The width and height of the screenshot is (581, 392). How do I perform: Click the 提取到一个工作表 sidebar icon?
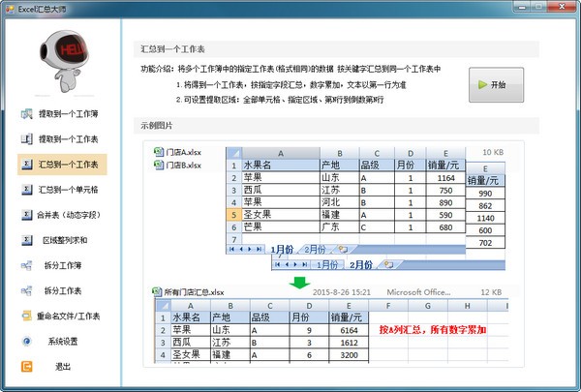[26, 139]
